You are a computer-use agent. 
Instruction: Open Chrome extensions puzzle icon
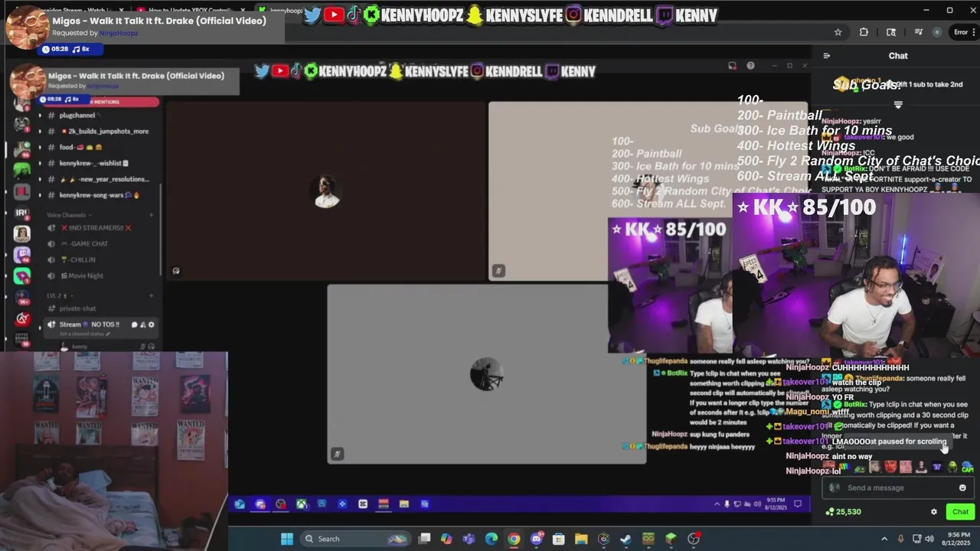(x=864, y=32)
